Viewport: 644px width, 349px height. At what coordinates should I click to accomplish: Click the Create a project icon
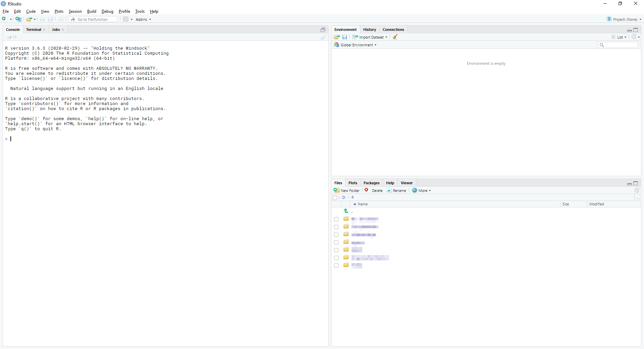18,19
